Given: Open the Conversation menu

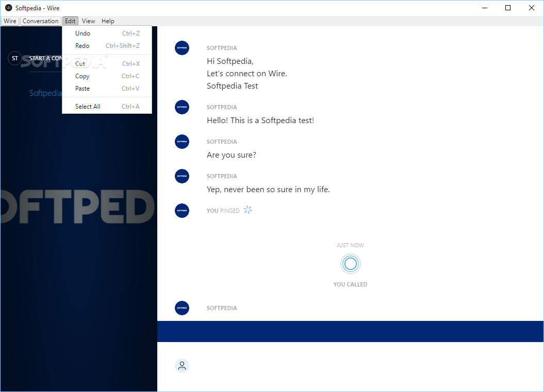Looking at the screenshot, I should pyautogui.click(x=41, y=21).
